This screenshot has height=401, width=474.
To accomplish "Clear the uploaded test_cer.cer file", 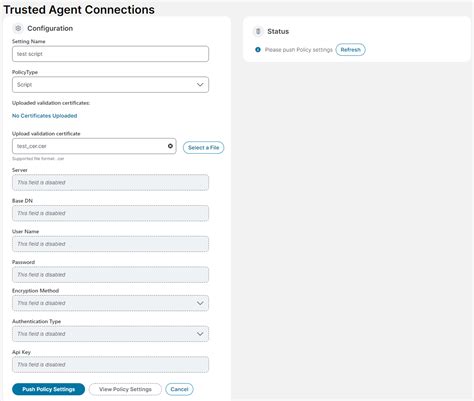I will 170,146.
